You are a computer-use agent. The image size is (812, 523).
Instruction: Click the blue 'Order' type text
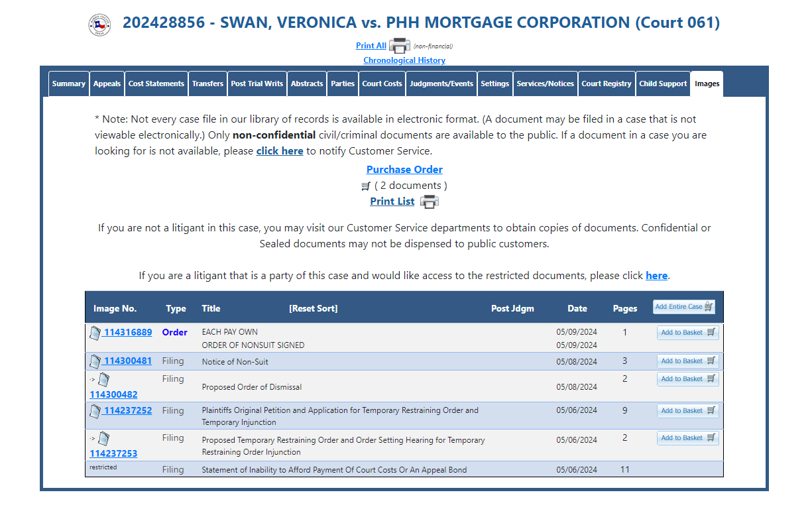pyautogui.click(x=175, y=333)
